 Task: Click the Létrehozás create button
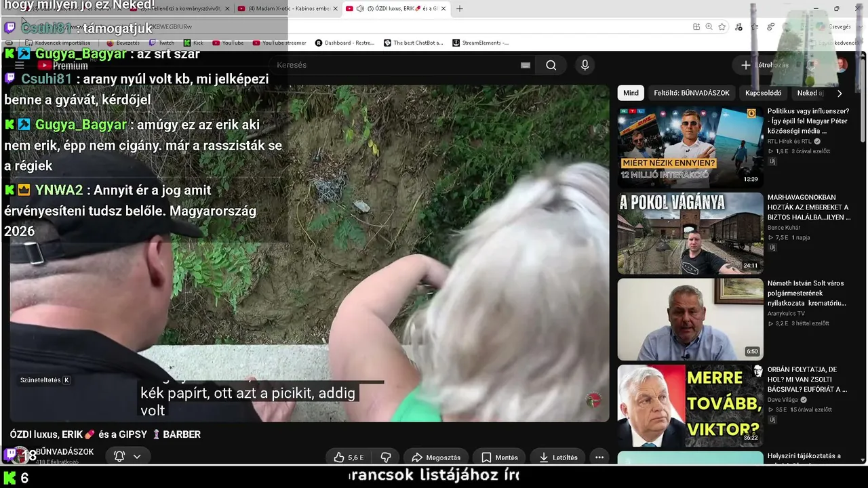[x=765, y=65]
